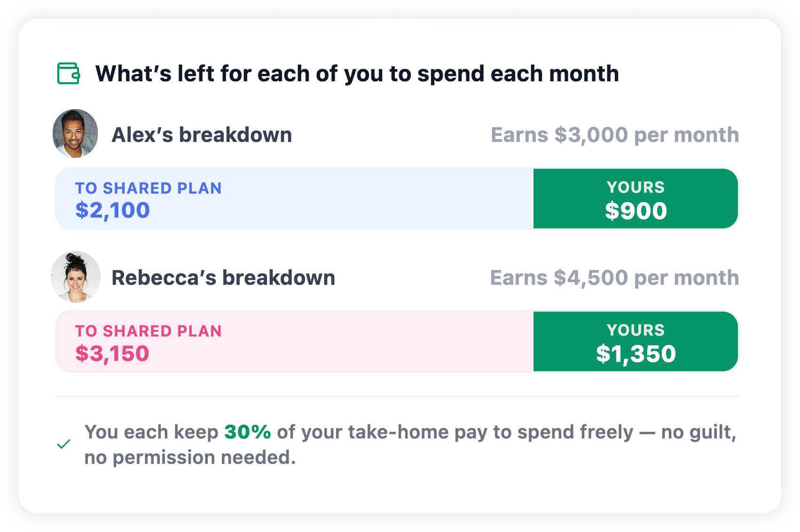Select Alex's YOURS $900 green segment

click(635, 199)
